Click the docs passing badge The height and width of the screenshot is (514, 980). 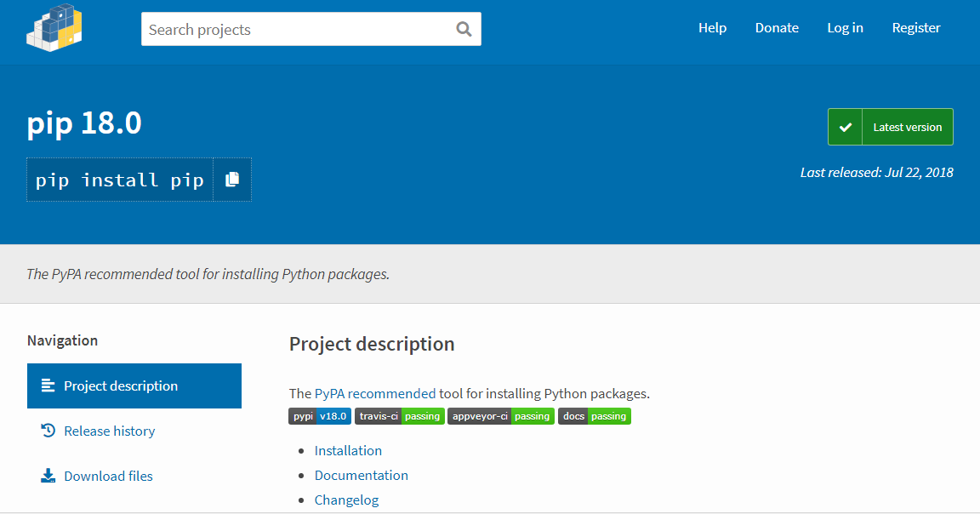click(595, 416)
